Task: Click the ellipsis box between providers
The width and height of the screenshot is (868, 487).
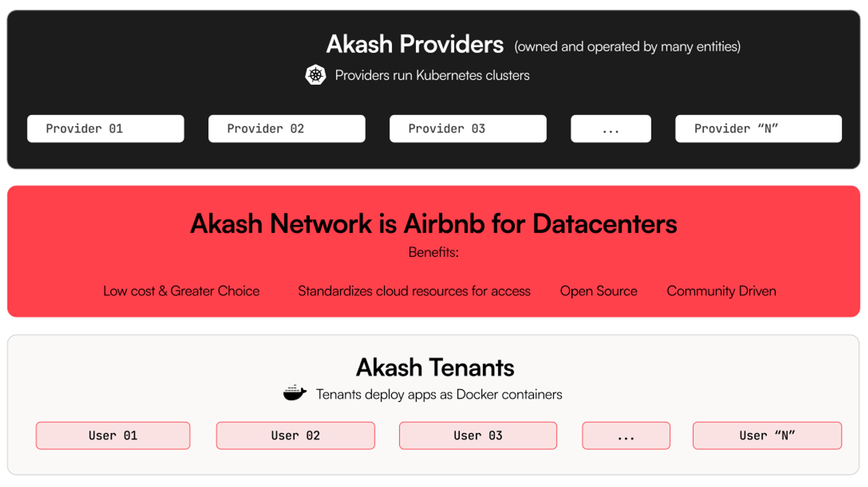Action: coord(611,129)
